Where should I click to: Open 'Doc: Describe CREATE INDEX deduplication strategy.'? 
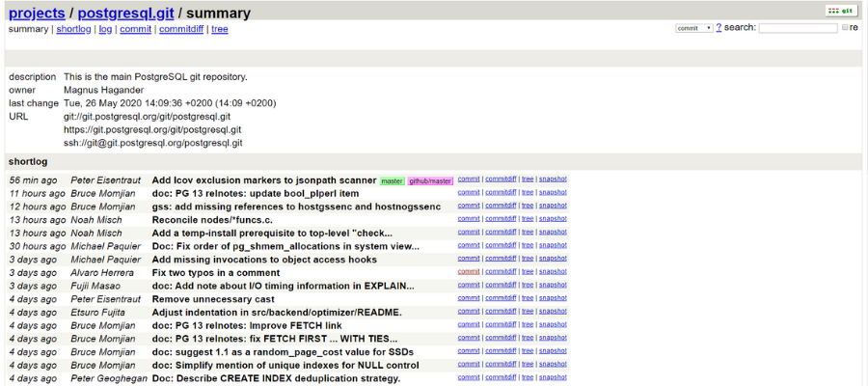tap(276, 379)
